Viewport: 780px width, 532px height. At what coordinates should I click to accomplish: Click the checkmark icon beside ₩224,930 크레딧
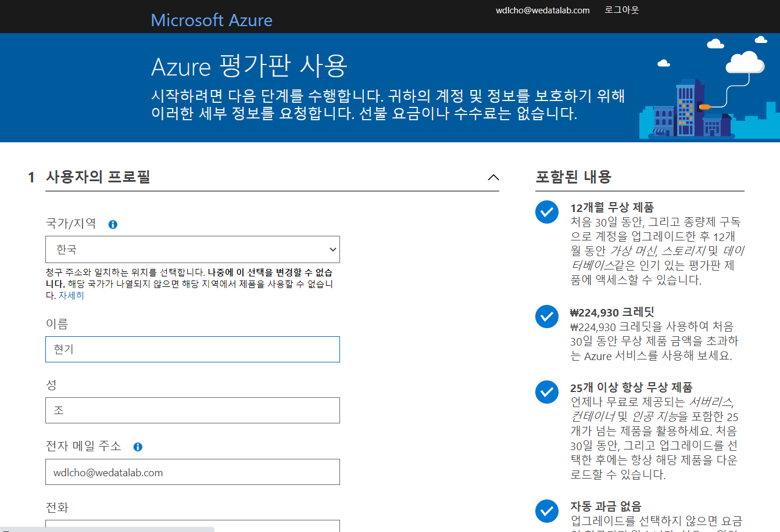pyautogui.click(x=547, y=317)
